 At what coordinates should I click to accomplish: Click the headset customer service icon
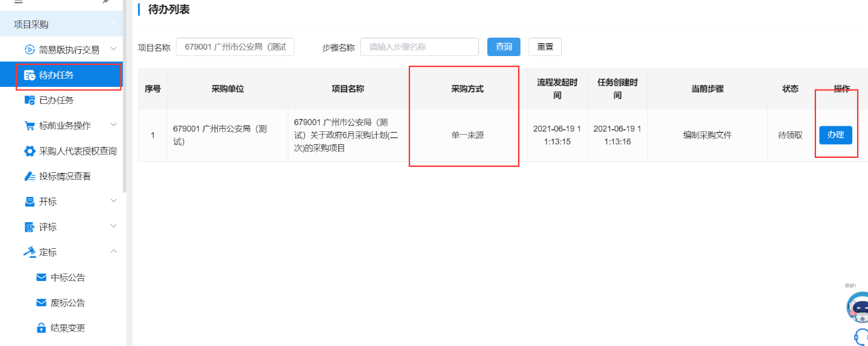point(860,336)
